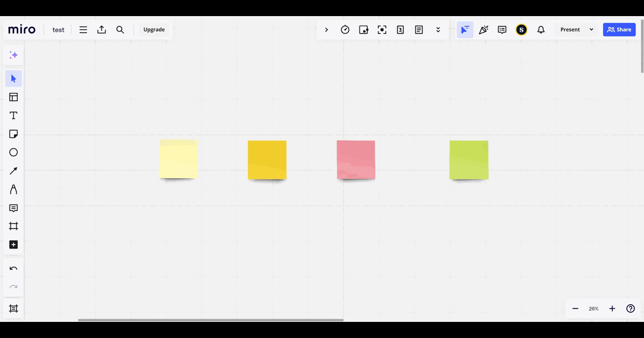Open the reactions party icon
This screenshot has width=644, height=338.
484,30
